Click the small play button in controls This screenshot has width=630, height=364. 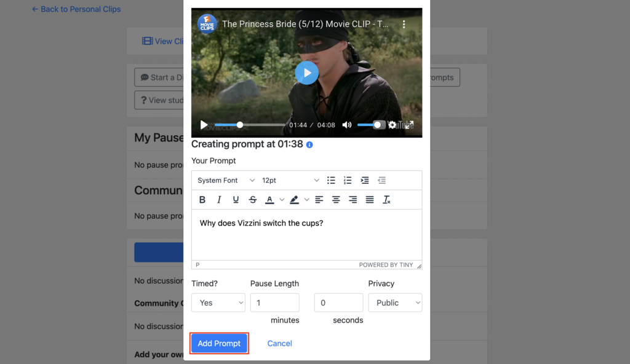(x=204, y=125)
